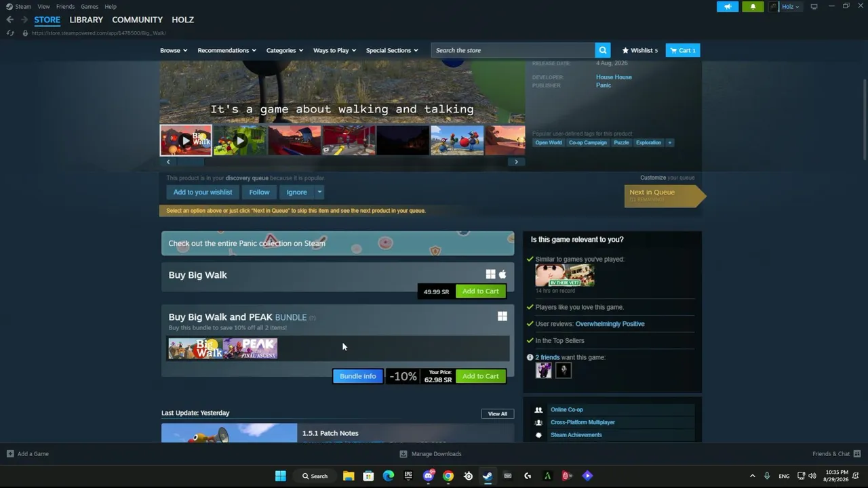Image resolution: width=868 pixels, height=488 pixels.
Task: Click the media strip scrollbar handle
Action: 191,162
